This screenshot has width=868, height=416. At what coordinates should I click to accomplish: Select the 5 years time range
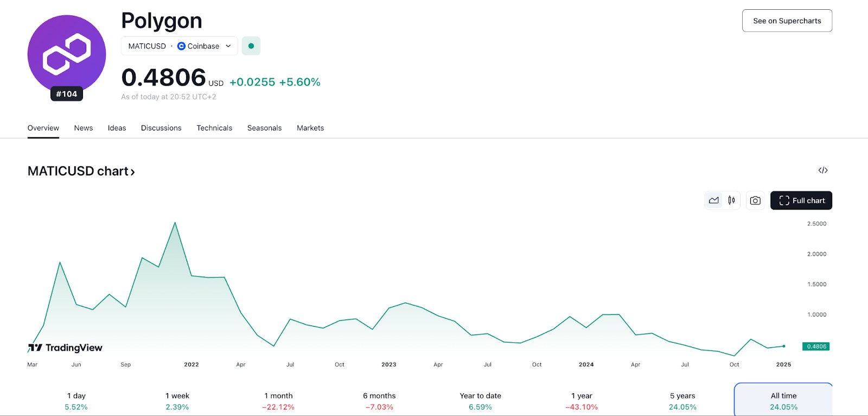point(682,401)
